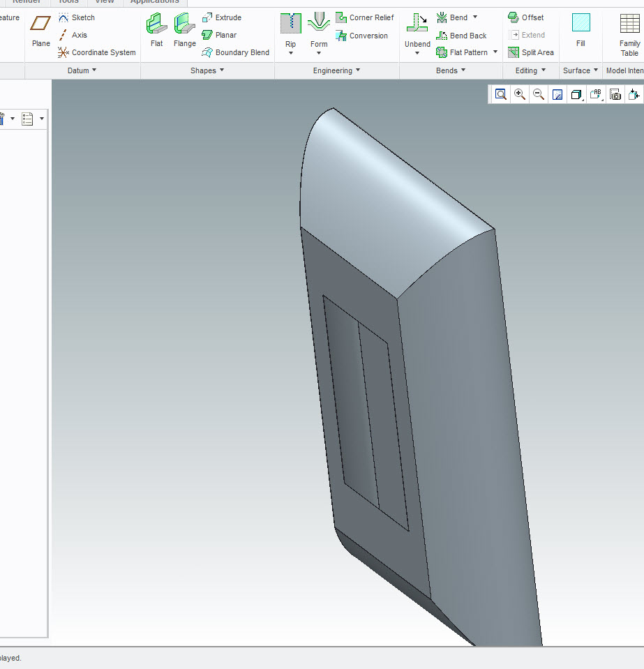The width and height of the screenshot is (644, 669).
Task: Expand the Engineering group dropdown
Action: pos(337,70)
